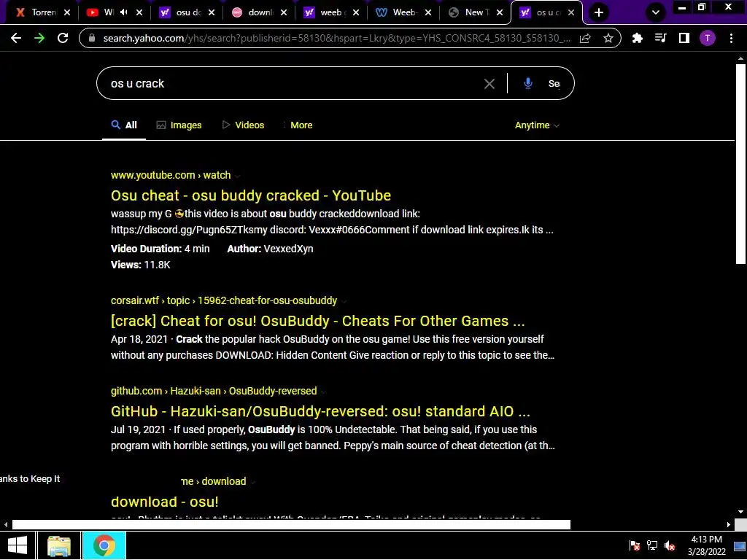Open the Extensions puzzle icon

click(x=637, y=38)
